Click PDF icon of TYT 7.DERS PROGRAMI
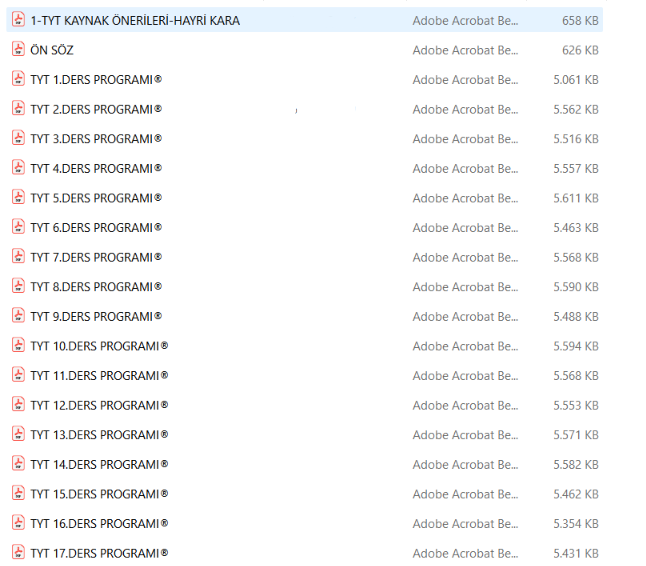The width and height of the screenshot is (646, 566). [x=18, y=256]
